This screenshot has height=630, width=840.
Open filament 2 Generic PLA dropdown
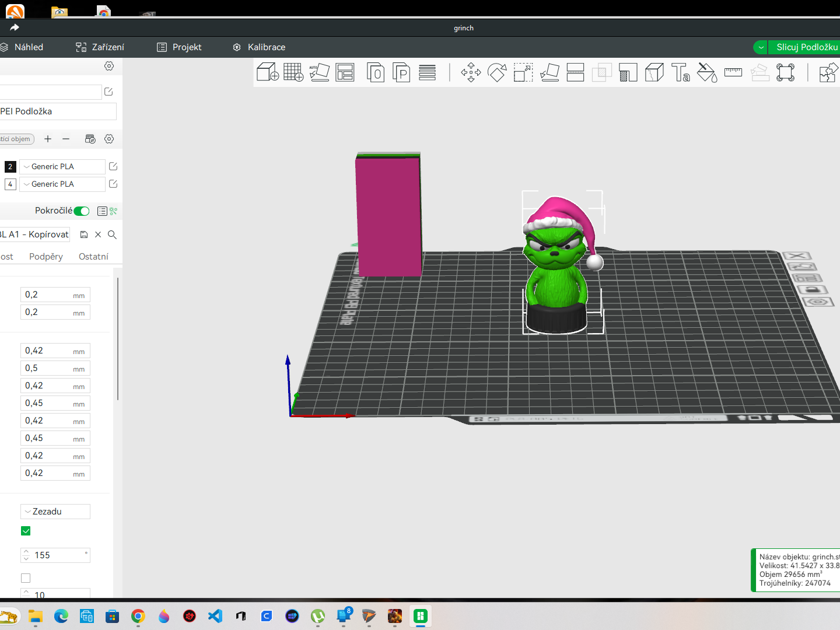[x=62, y=166]
